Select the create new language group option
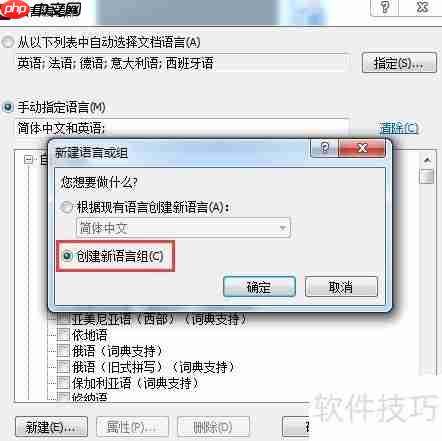Screen dimensions: 442x441 tap(67, 256)
